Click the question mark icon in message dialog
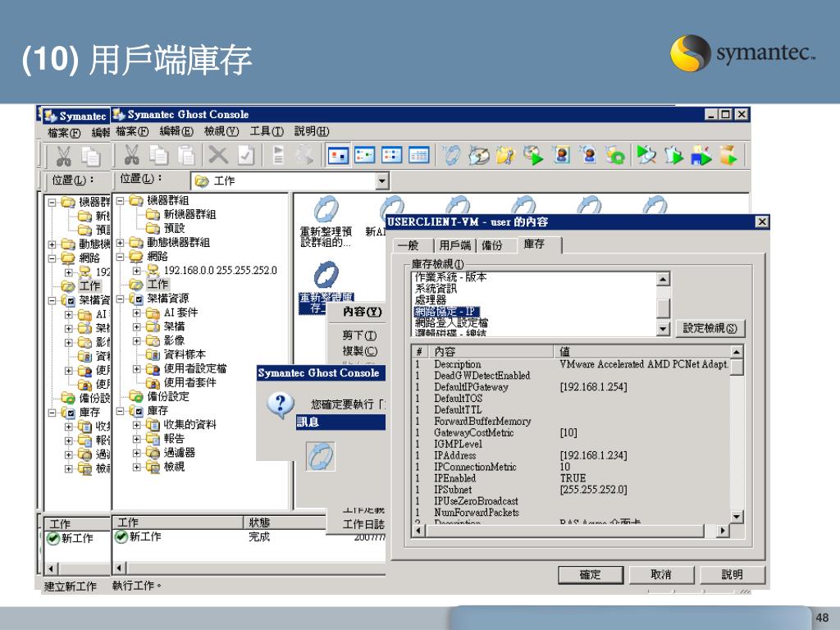The height and width of the screenshot is (630, 840). tap(281, 405)
